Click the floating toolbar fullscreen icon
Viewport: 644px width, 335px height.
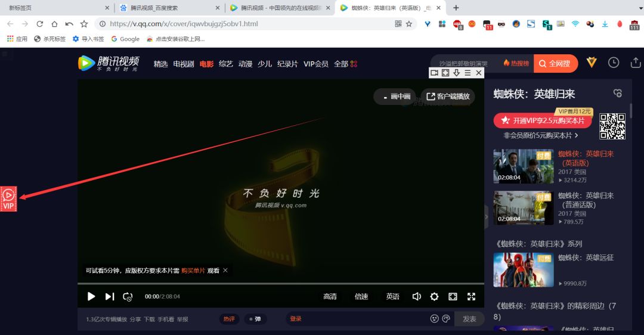click(x=445, y=73)
